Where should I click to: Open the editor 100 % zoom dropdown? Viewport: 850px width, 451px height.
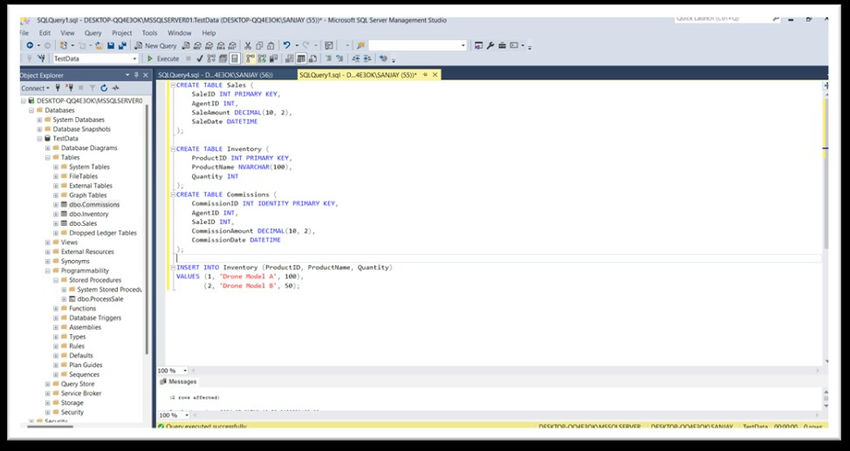(x=185, y=371)
